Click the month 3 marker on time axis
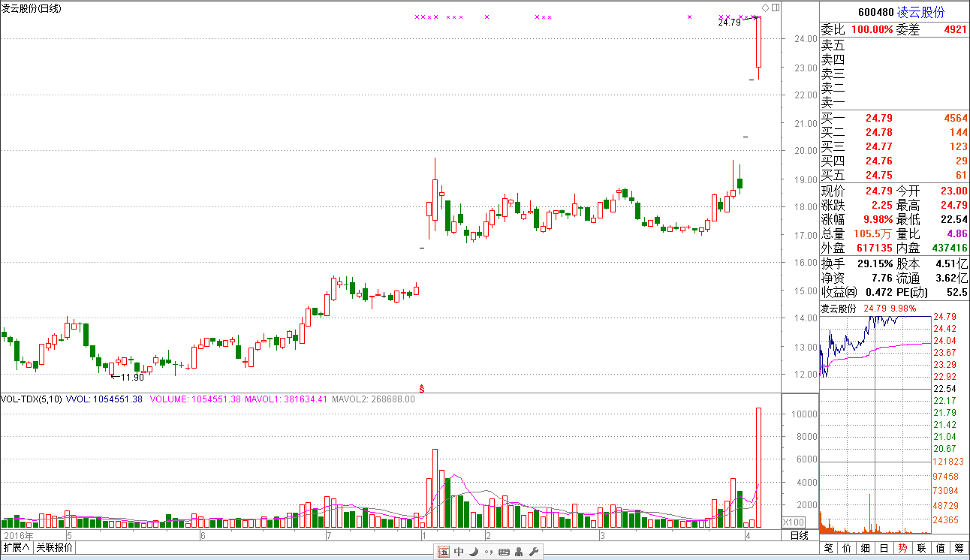This screenshot has height=560, width=970. 603,536
